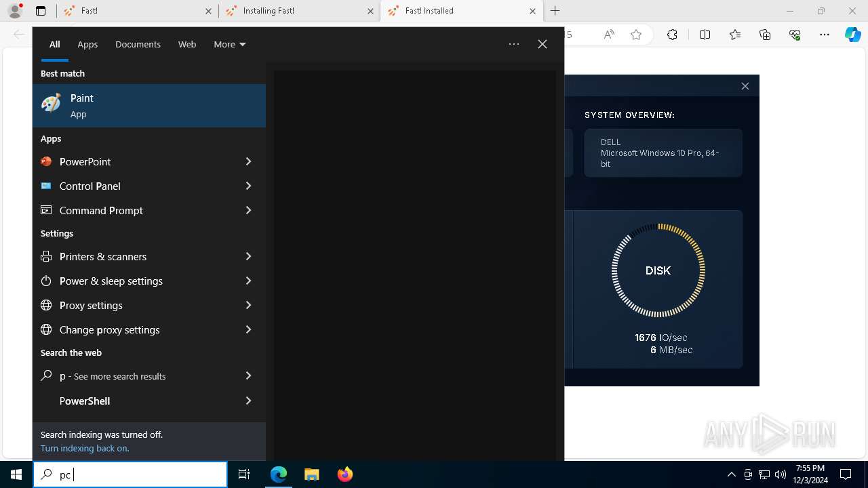868x488 pixels.
Task: Open the More filter dropdown
Action: (x=230, y=44)
